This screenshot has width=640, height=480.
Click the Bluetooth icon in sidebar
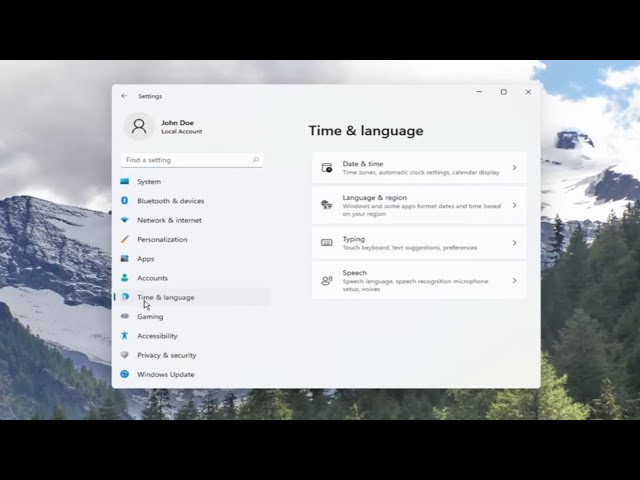125,200
